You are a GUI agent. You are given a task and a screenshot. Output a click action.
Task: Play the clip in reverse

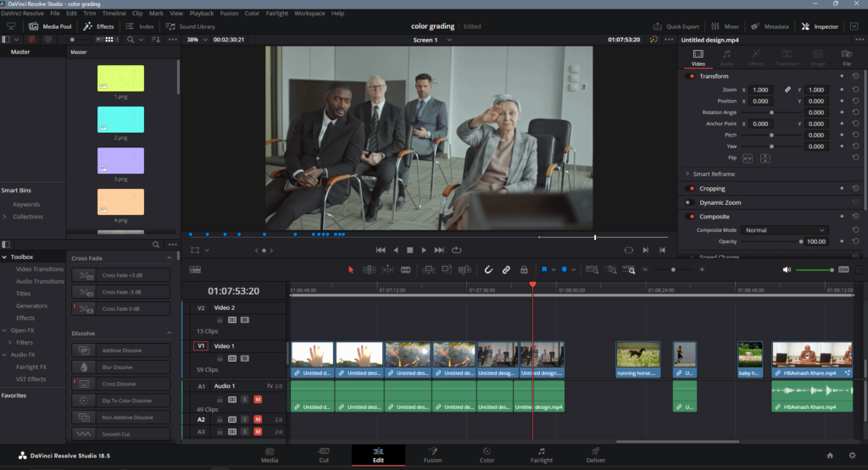coord(396,250)
